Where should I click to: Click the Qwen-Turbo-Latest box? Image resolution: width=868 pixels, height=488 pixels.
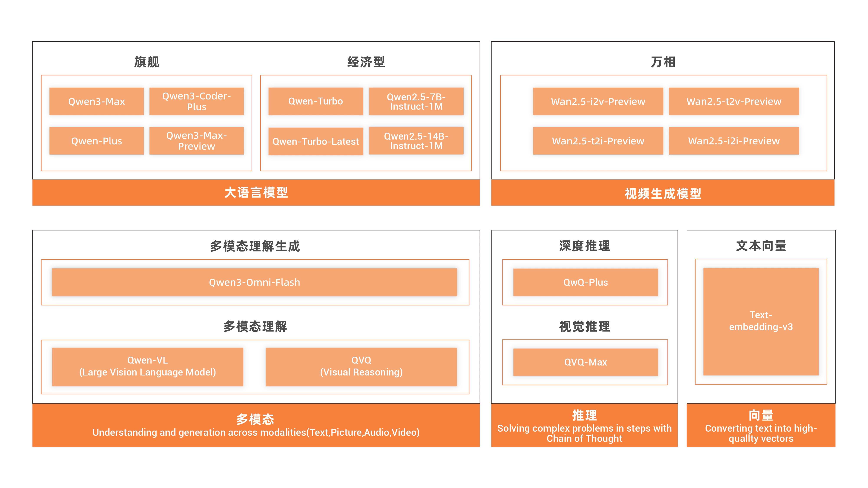click(315, 141)
